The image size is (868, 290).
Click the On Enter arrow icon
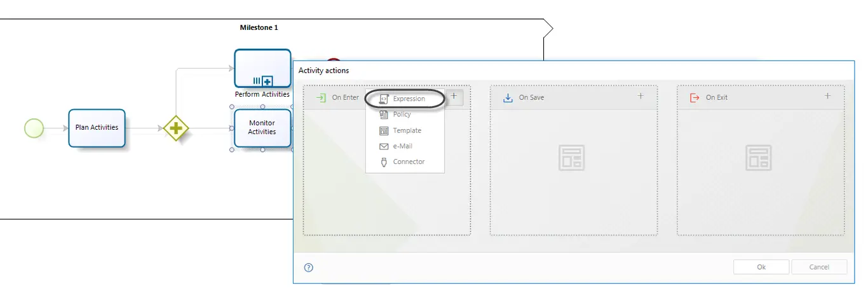click(x=321, y=98)
